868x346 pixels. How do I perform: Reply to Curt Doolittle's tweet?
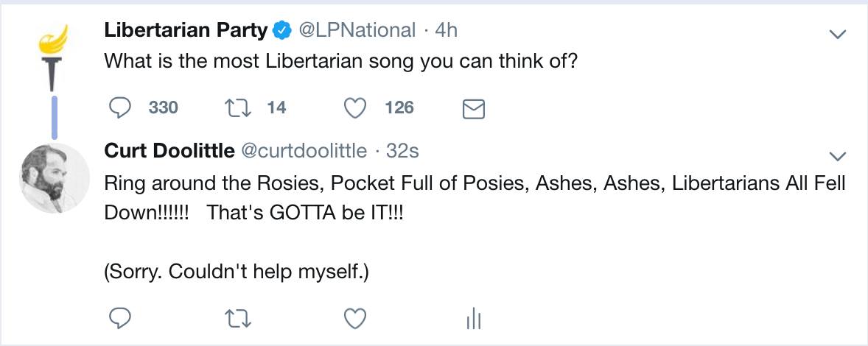[x=120, y=318]
